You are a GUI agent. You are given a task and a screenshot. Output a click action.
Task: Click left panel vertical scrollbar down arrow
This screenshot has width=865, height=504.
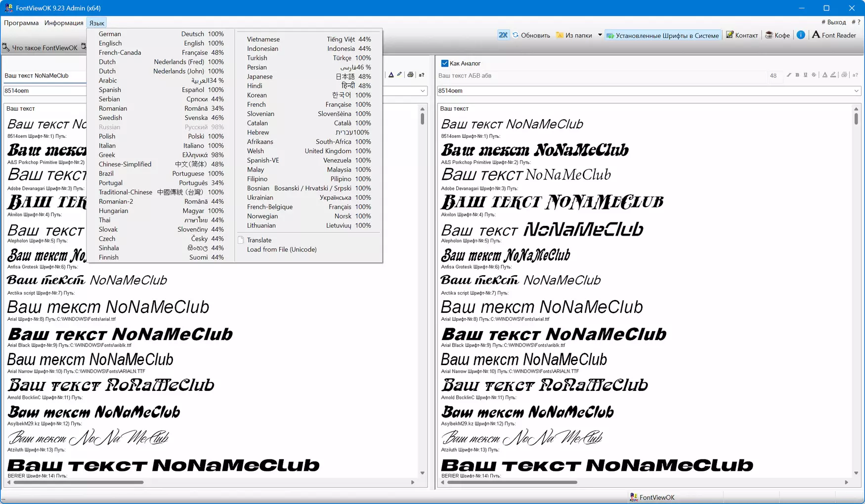point(423,473)
